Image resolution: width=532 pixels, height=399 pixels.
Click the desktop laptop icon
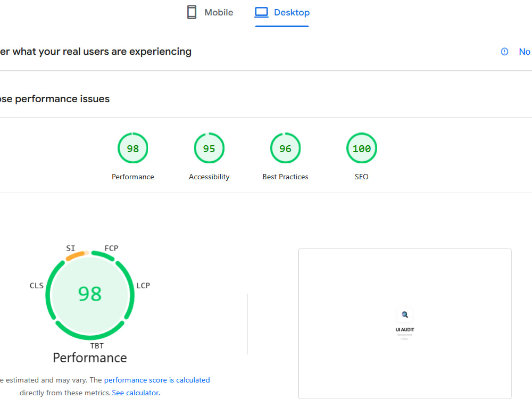[262, 12]
